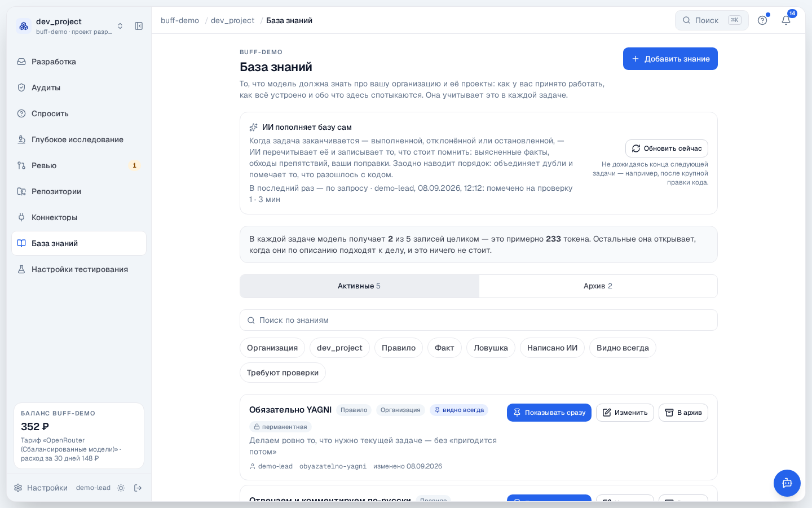Switch to the Архив tab
Screen dimensions: 812x508
click(x=598, y=286)
